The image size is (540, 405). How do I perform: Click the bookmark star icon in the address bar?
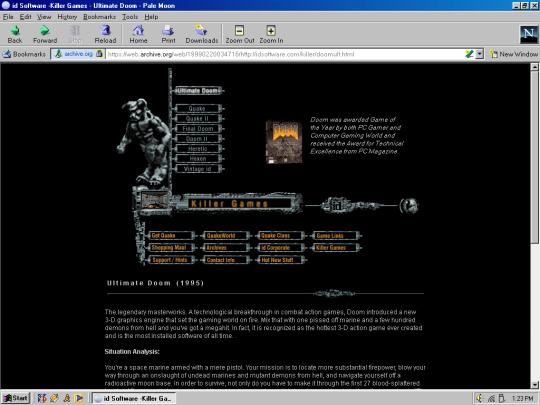tap(469, 54)
